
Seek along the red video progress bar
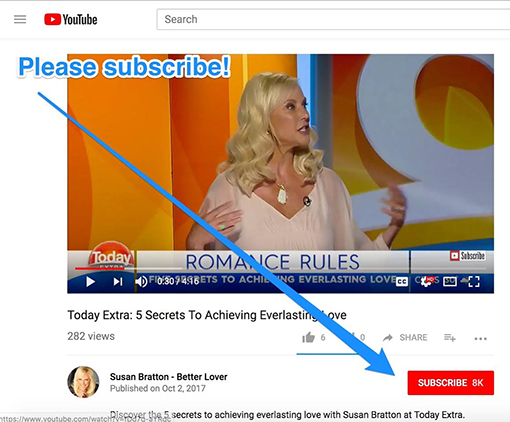coord(280,268)
